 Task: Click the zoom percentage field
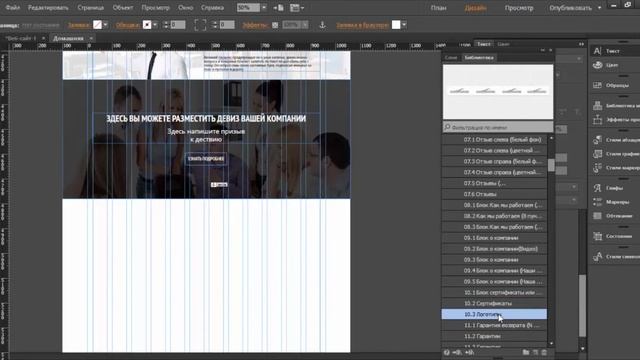(248, 8)
